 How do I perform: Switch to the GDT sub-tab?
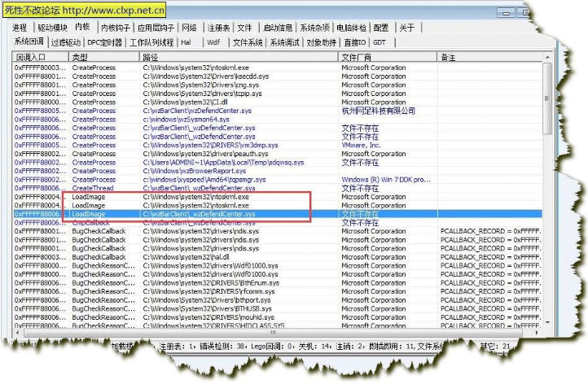(x=380, y=41)
